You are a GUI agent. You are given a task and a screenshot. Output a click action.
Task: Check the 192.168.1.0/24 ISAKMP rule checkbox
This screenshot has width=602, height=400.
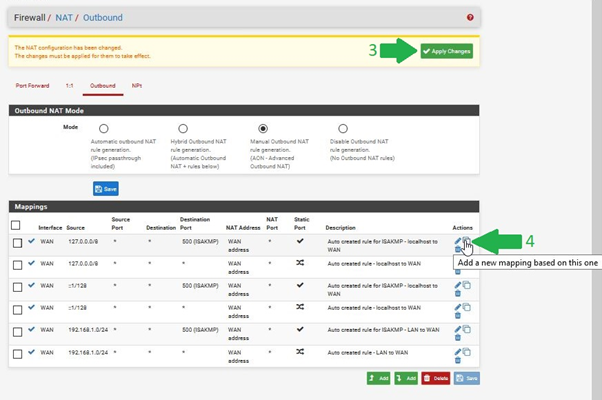coord(17,329)
